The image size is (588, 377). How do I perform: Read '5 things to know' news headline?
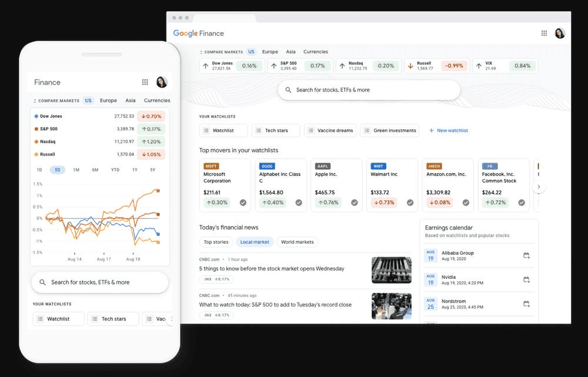pyautogui.click(x=272, y=269)
